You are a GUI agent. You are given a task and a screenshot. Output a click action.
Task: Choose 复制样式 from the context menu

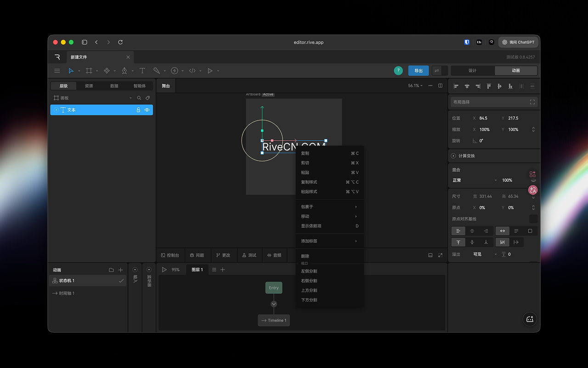(309, 182)
